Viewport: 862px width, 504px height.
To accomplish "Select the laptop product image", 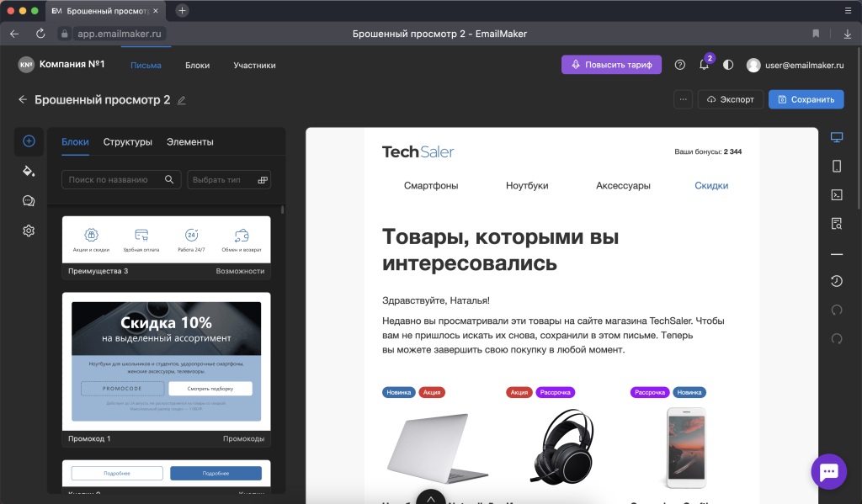I will (437, 448).
